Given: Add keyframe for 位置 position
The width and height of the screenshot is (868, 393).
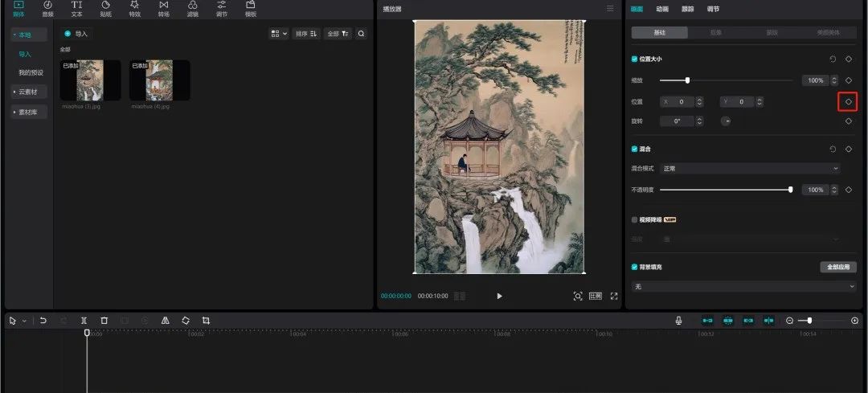Looking at the screenshot, I should [x=848, y=102].
